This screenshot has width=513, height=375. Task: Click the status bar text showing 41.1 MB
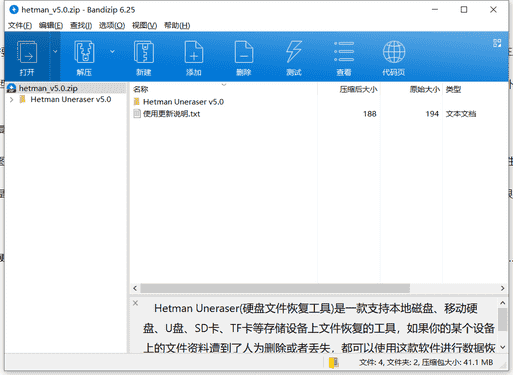click(x=426, y=362)
